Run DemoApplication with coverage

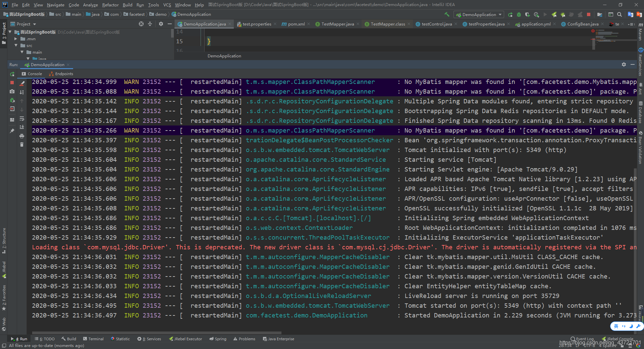tap(528, 14)
